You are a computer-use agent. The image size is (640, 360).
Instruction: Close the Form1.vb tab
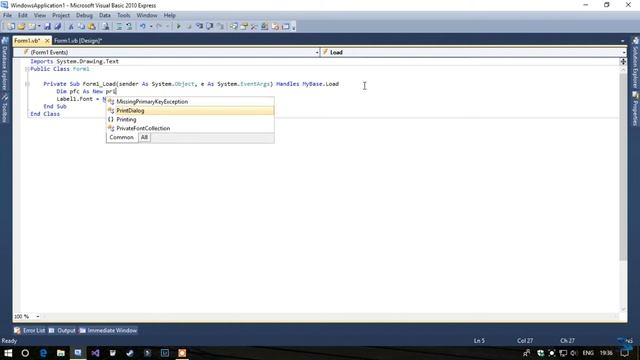(x=47, y=41)
